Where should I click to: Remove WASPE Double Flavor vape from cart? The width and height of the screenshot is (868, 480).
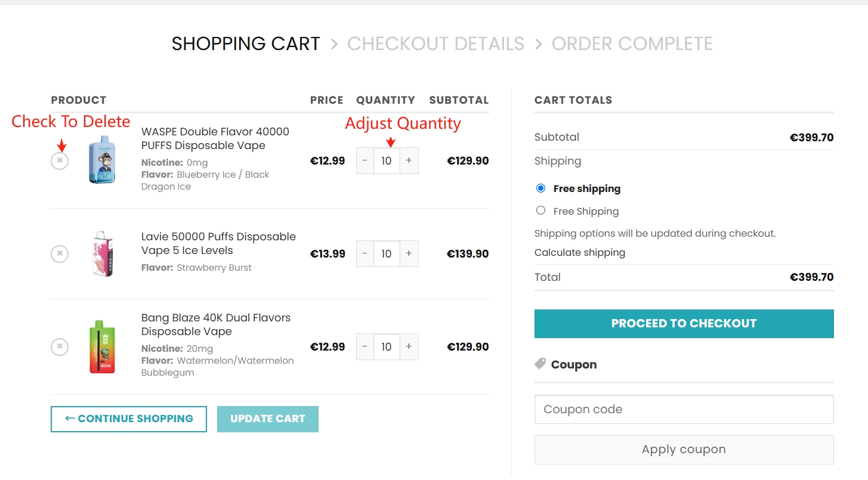[x=60, y=161]
